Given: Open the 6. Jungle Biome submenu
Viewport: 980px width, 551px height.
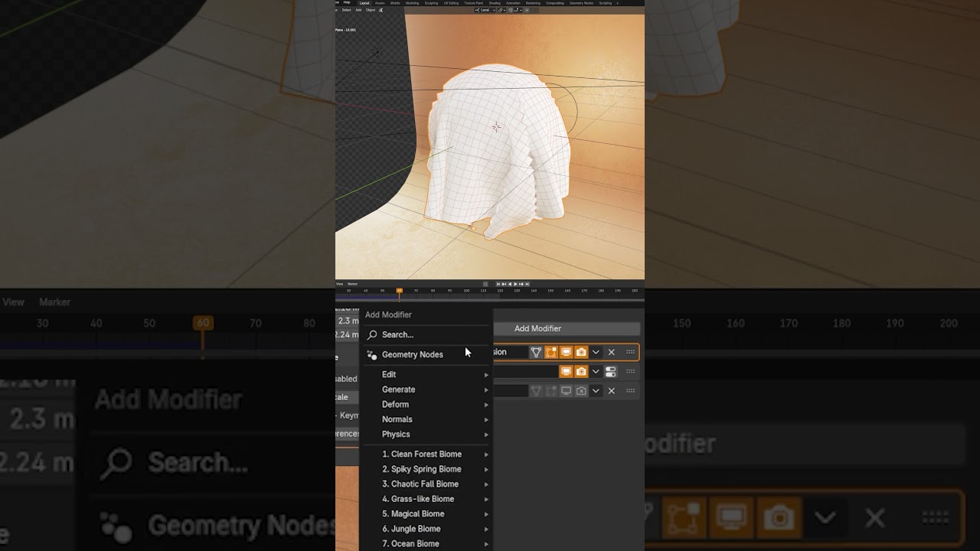Looking at the screenshot, I should 426,529.
